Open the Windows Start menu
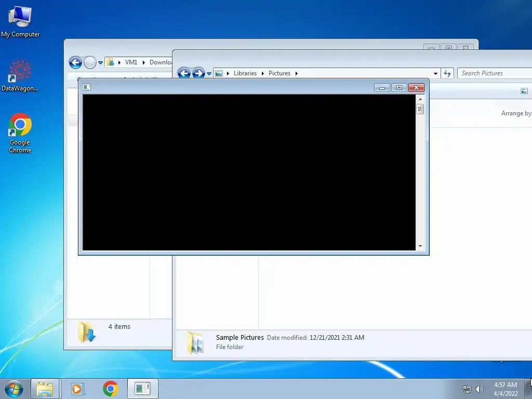 [14, 389]
